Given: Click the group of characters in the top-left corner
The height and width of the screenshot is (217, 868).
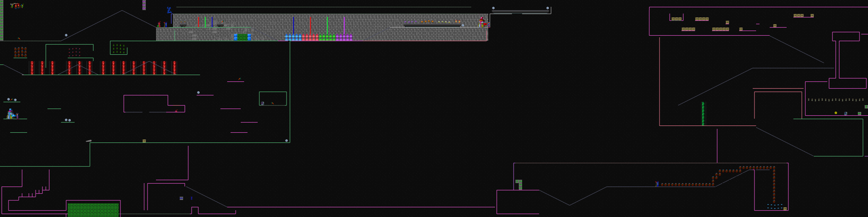Looking at the screenshot, I should click(17, 6).
